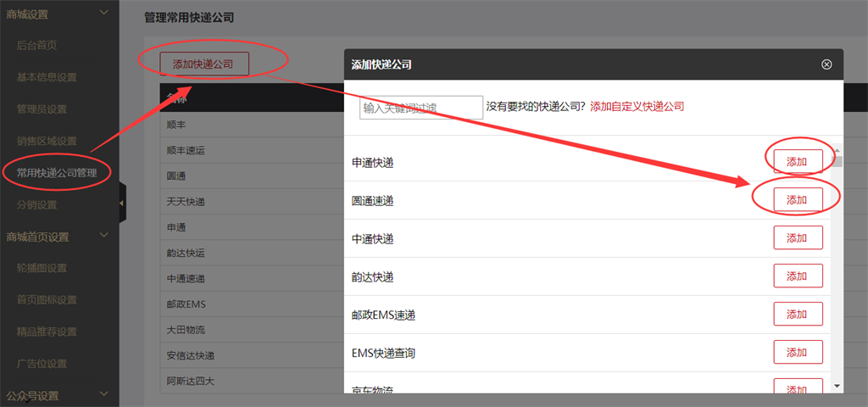This screenshot has width=868, height=407.
Task: Open 基本信息设置 in the sidebar
Action: (47, 77)
